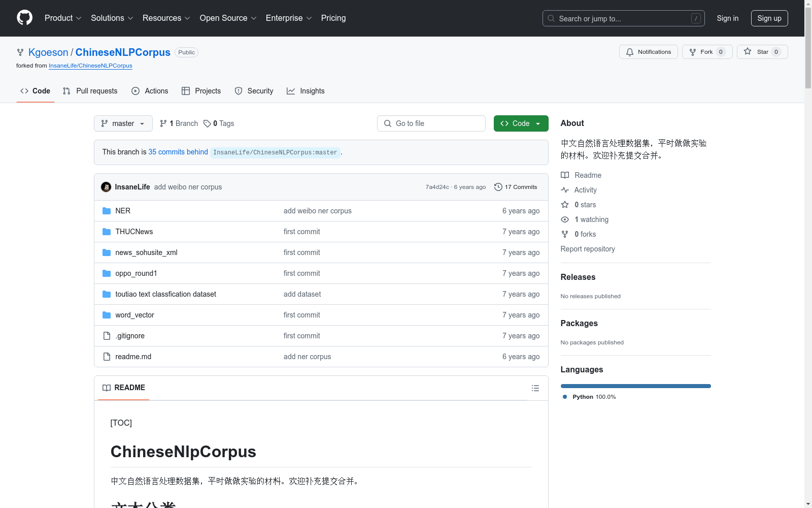
Task: Open the Pull requests tab
Action: [90, 91]
